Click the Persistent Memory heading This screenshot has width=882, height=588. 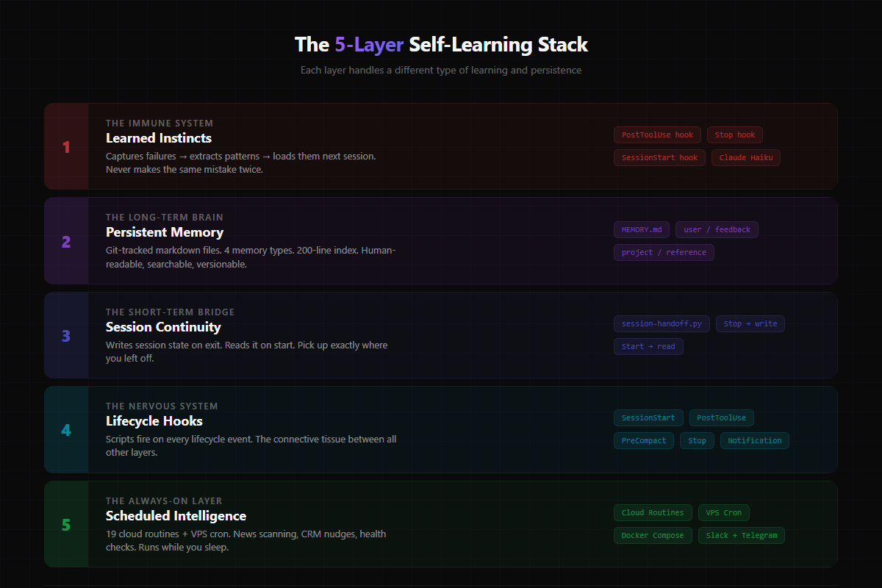coord(165,232)
